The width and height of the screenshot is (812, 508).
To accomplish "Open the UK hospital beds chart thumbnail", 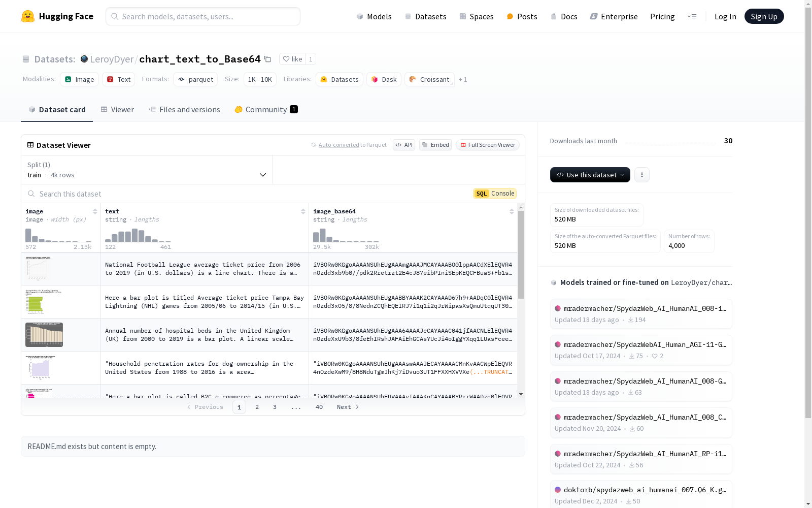I will [x=44, y=335].
